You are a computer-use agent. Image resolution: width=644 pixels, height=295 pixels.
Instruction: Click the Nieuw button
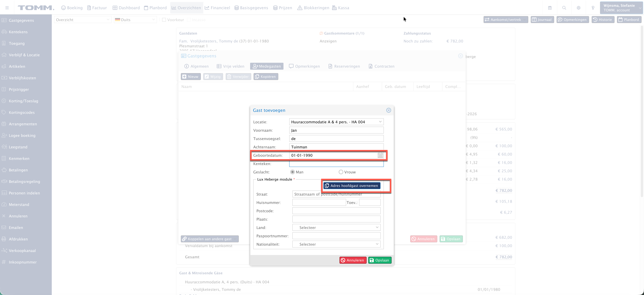[x=190, y=77]
